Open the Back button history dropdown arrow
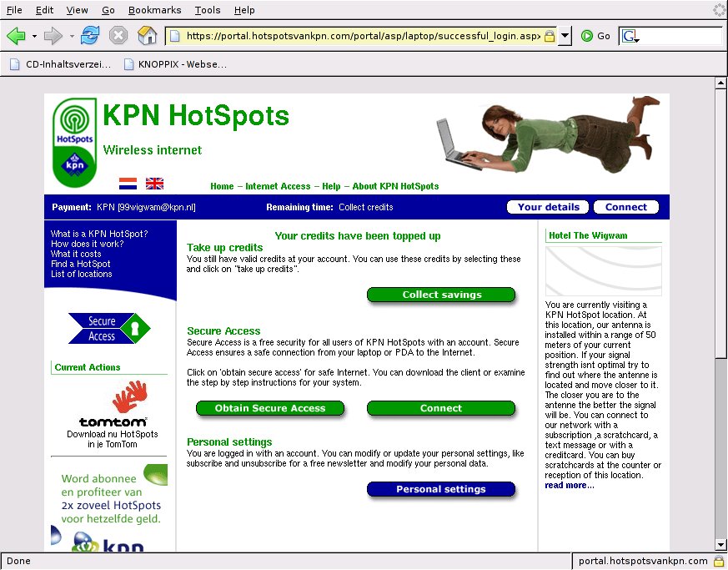 (x=34, y=36)
